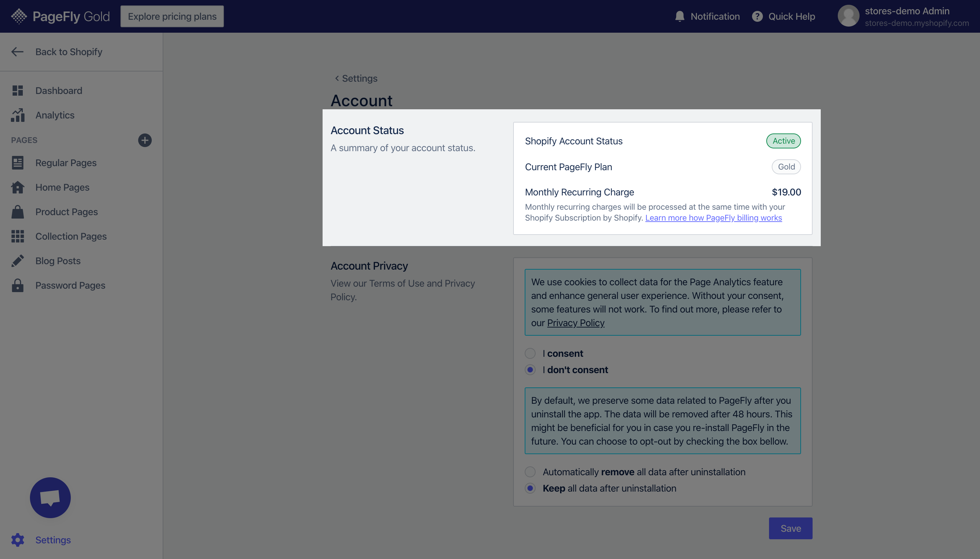Click the Product Pages bag icon
The image size is (980, 559).
18,212
